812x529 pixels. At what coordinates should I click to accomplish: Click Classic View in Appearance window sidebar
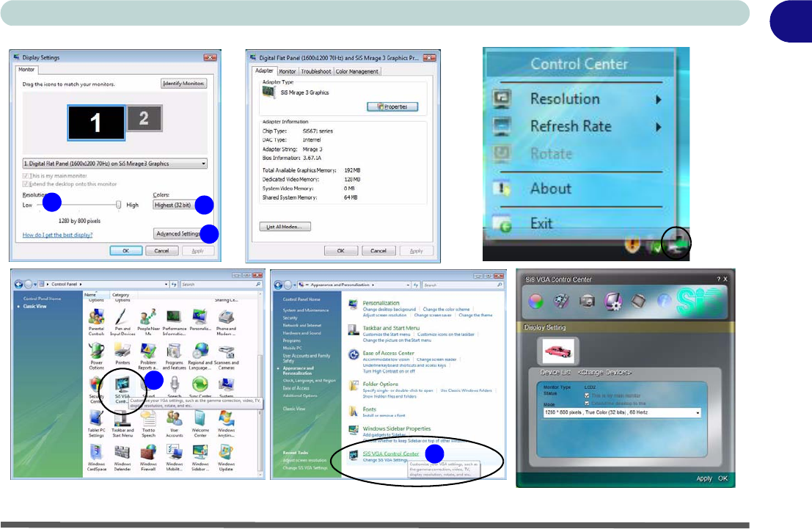click(x=293, y=409)
